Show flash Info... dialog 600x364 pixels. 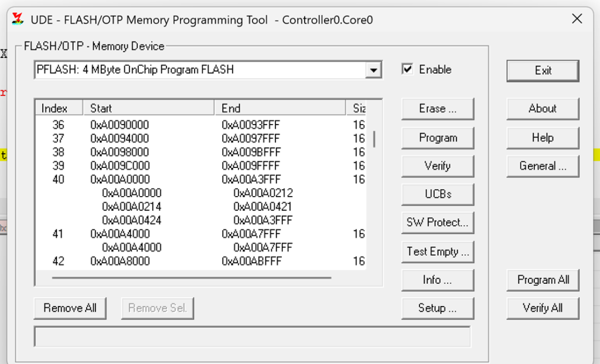tap(437, 280)
